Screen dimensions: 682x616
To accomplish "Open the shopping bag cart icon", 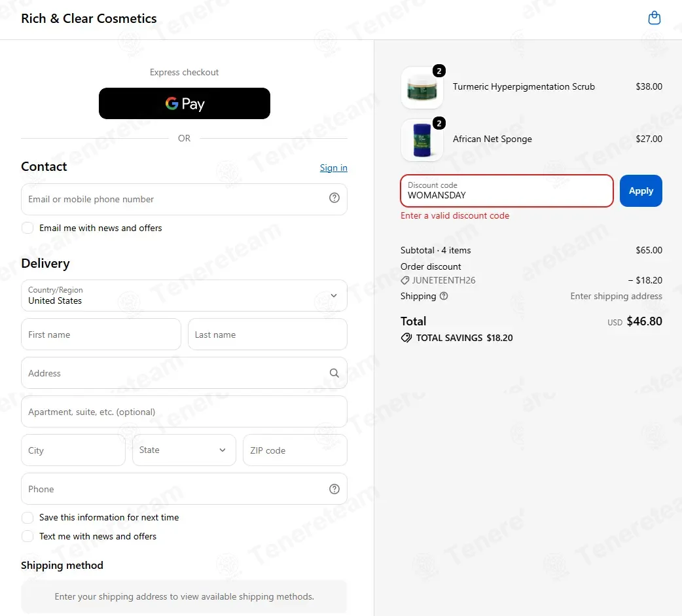I will tap(654, 18).
